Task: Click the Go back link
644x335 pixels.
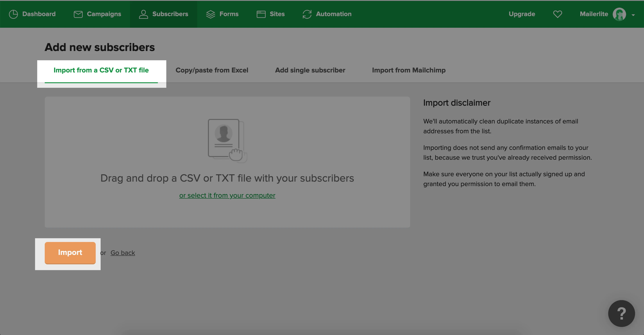Action: [x=123, y=253]
